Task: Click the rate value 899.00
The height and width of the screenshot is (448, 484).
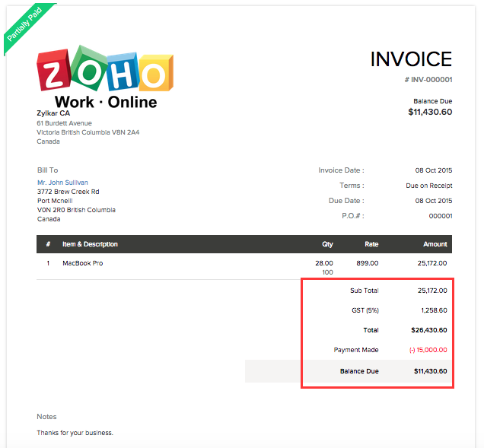Action: point(368,263)
